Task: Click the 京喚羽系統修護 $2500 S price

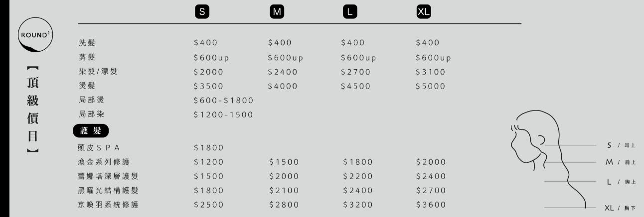Action: coord(208,205)
